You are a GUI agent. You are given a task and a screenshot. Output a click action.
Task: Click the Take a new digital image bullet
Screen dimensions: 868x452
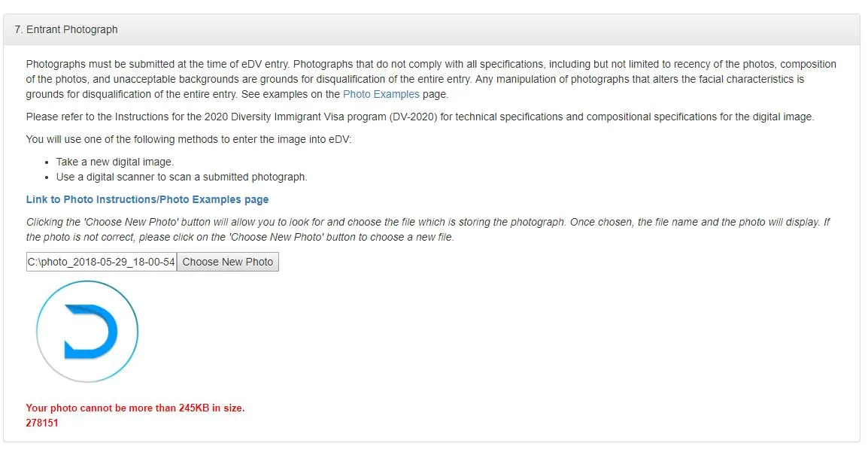pyautogui.click(x=114, y=162)
